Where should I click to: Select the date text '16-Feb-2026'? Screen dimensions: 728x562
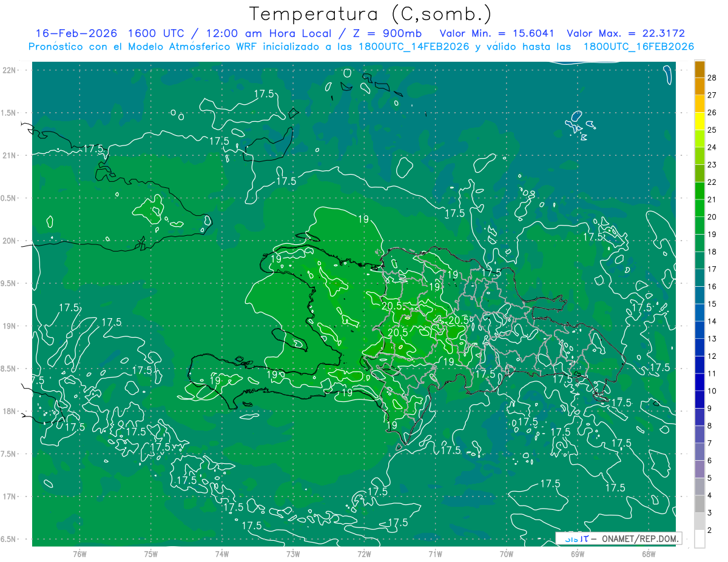click(76, 33)
